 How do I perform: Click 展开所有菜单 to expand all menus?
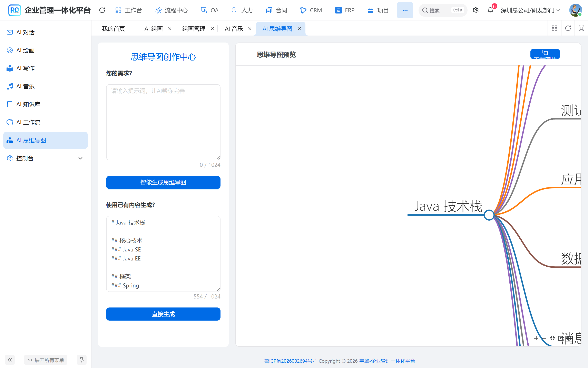(x=46, y=360)
